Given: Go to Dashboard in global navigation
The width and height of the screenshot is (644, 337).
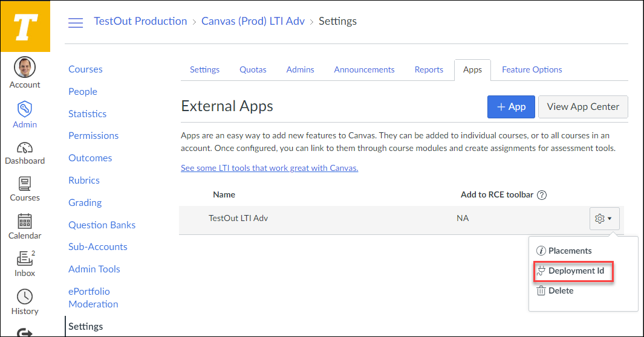Looking at the screenshot, I should 25,153.
